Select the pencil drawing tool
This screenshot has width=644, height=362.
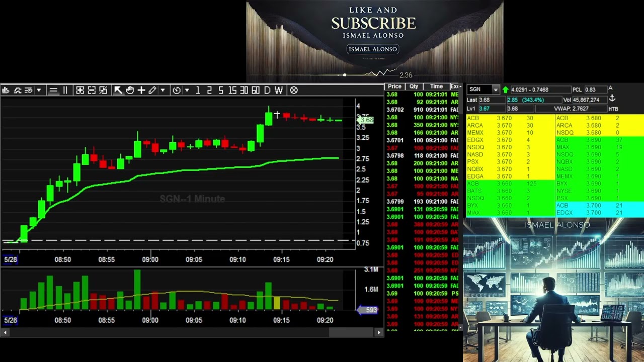[152, 90]
